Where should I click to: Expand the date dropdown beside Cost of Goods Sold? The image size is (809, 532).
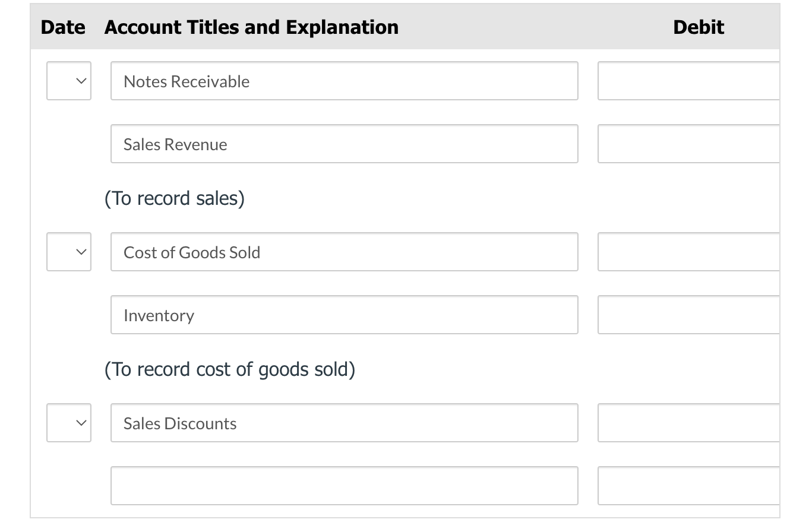pyautogui.click(x=69, y=252)
